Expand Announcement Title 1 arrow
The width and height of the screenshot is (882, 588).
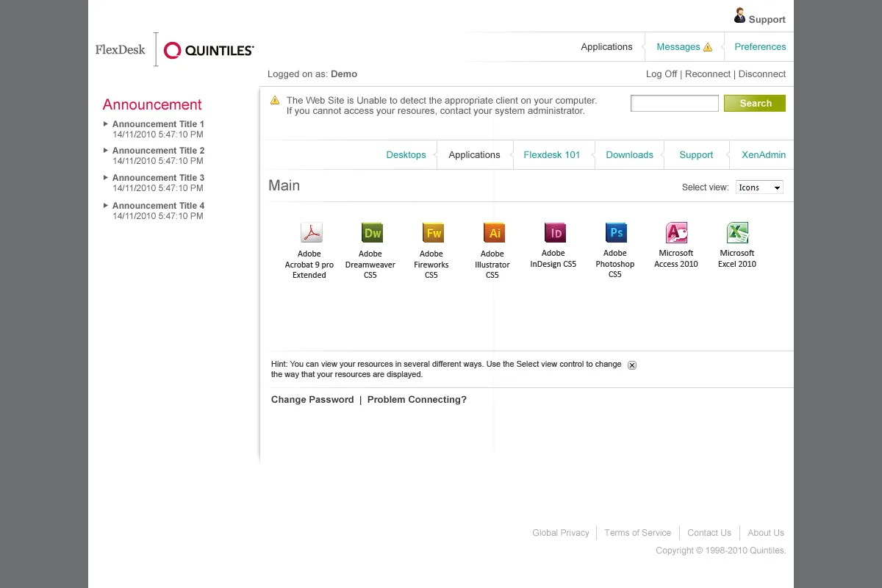[x=106, y=123]
